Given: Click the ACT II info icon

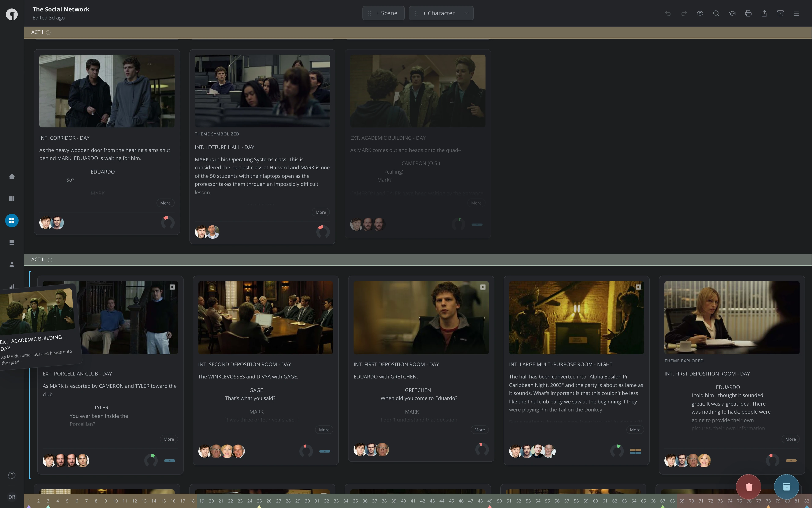Looking at the screenshot, I should pos(50,260).
